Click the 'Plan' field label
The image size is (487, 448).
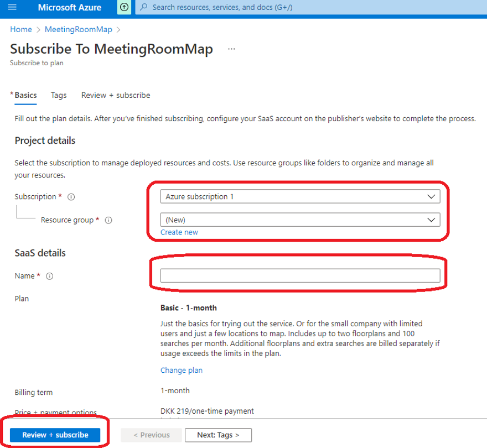(x=22, y=299)
